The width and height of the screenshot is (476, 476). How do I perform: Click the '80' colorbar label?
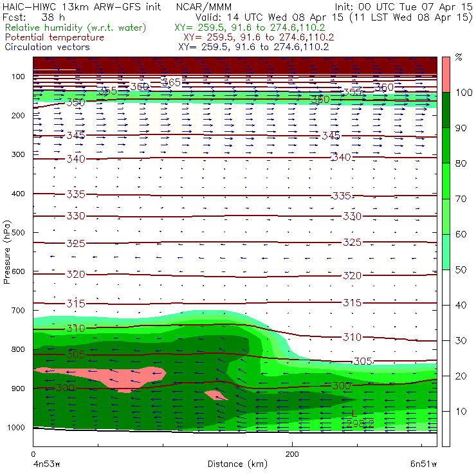pos(461,163)
